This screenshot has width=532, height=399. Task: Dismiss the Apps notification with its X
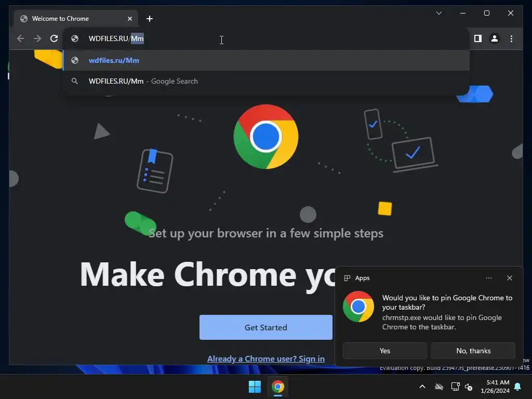pyautogui.click(x=509, y=278)
